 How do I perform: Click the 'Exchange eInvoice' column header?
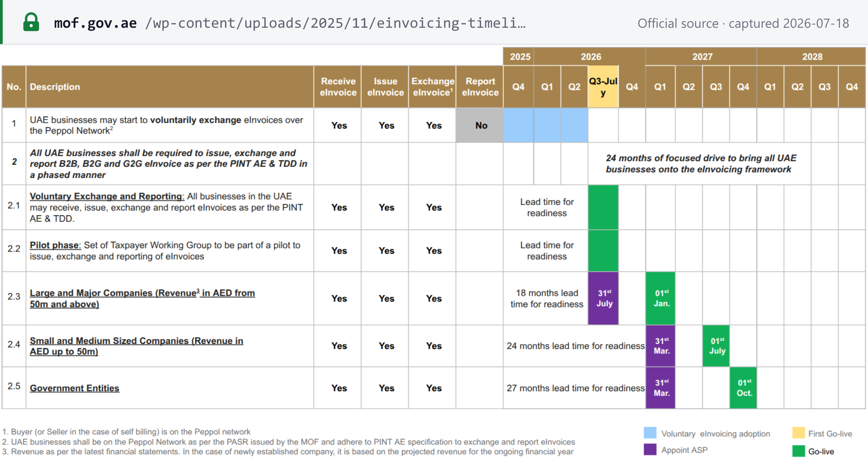433,87
